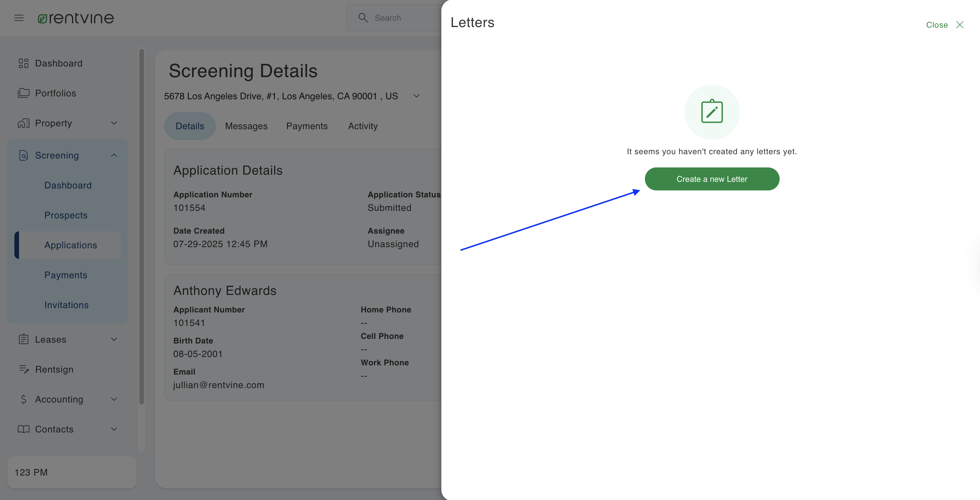The image size is (980, 500).
Task: Open Prospects in the Screening menu
Action: (66, 215)
